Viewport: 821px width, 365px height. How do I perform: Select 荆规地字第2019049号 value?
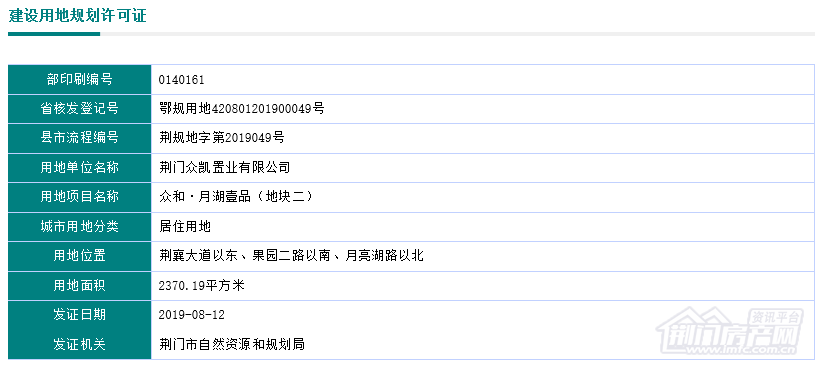[222, 138]
